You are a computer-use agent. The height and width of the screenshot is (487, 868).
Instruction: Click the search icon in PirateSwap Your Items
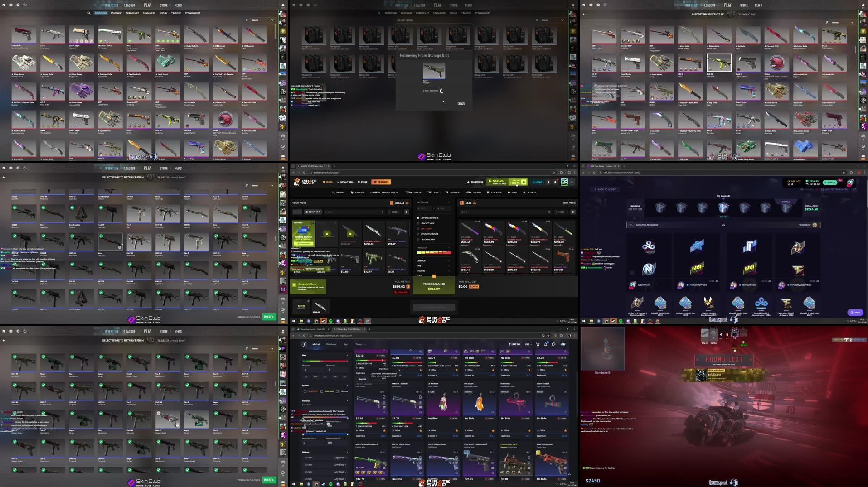[382, 212]
